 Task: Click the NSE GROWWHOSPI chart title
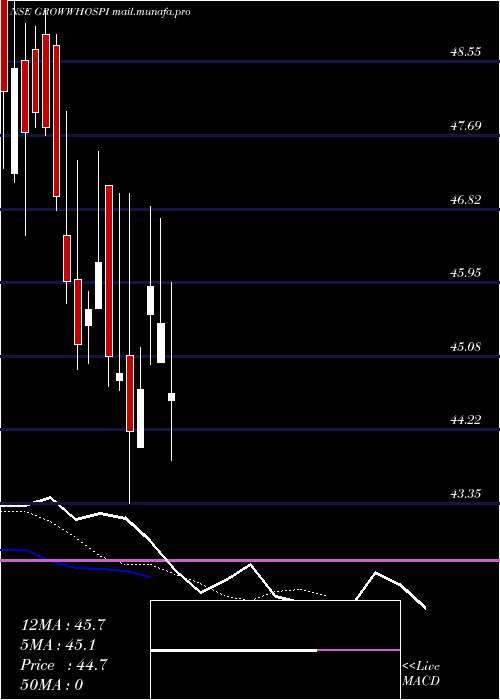point(59,12)
